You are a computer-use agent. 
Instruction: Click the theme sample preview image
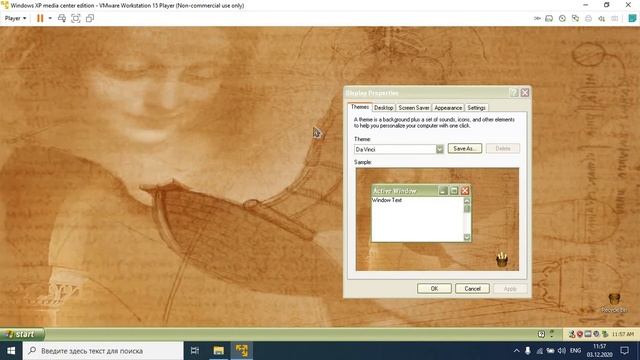click(x=437, y=219)
